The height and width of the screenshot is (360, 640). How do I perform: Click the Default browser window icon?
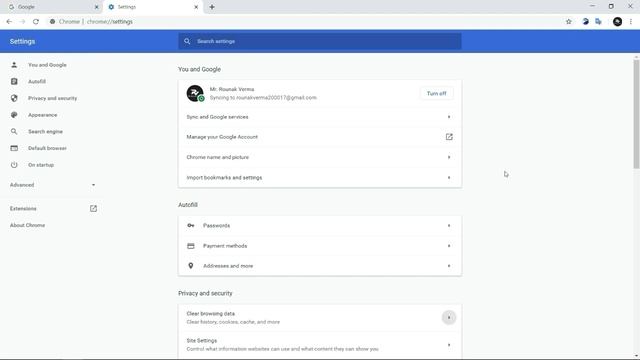click(14, 148)
